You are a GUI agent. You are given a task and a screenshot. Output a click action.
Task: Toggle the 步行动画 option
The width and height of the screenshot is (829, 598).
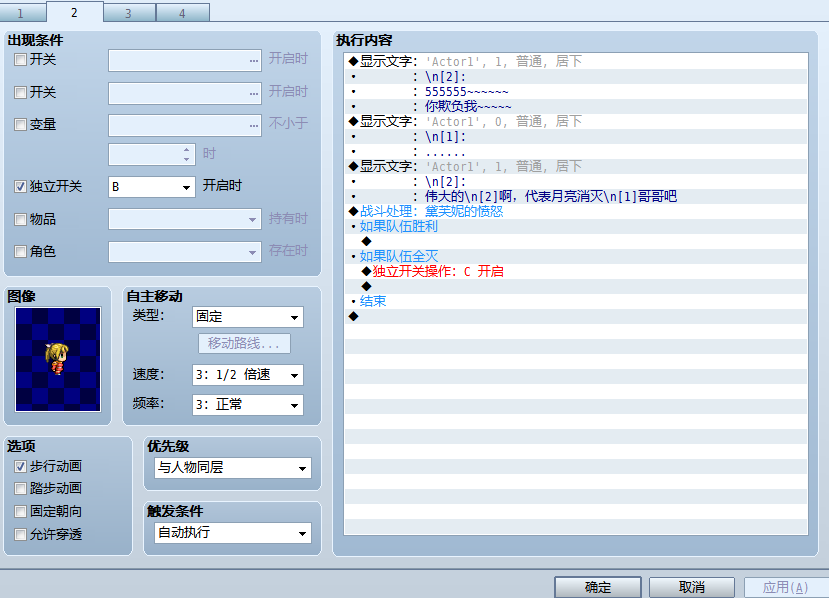pyautogui.click(x=20, y=466)
